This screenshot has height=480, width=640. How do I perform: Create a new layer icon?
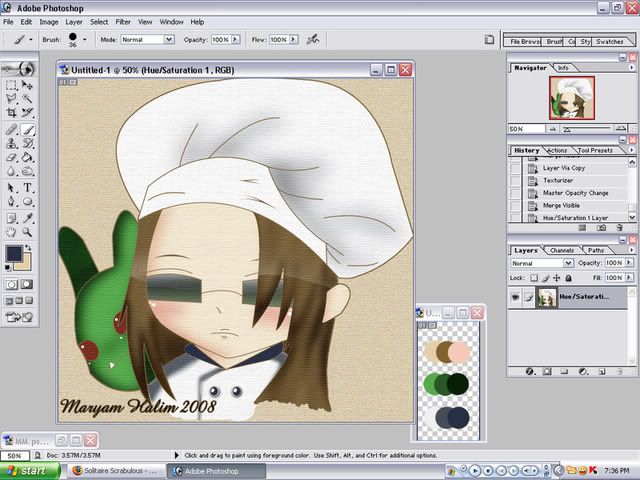602,371
